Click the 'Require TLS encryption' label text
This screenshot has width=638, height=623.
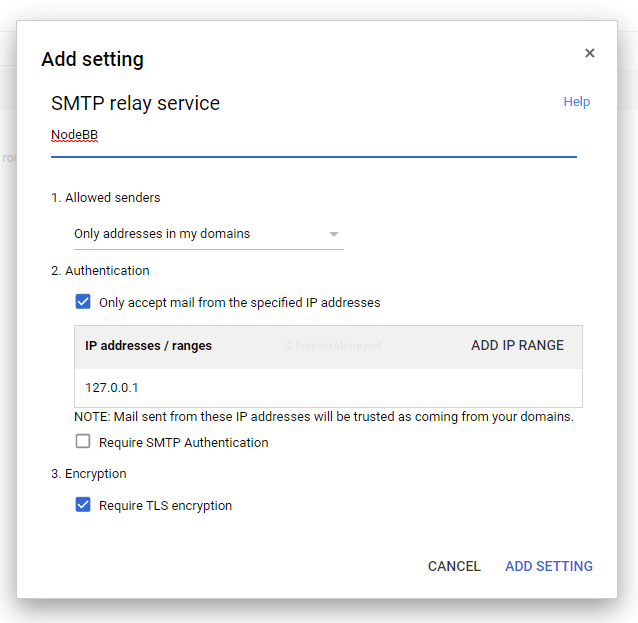pyautogui.click(x=165, y=505)
